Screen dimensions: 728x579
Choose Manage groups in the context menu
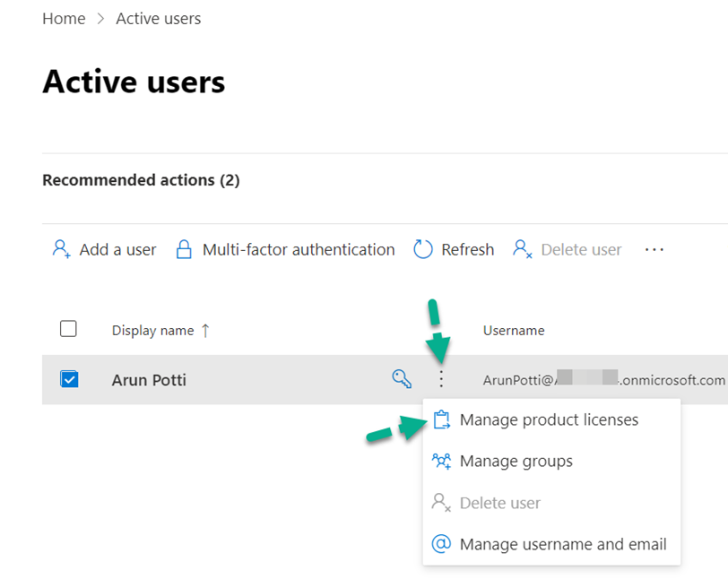click(516, 461)
